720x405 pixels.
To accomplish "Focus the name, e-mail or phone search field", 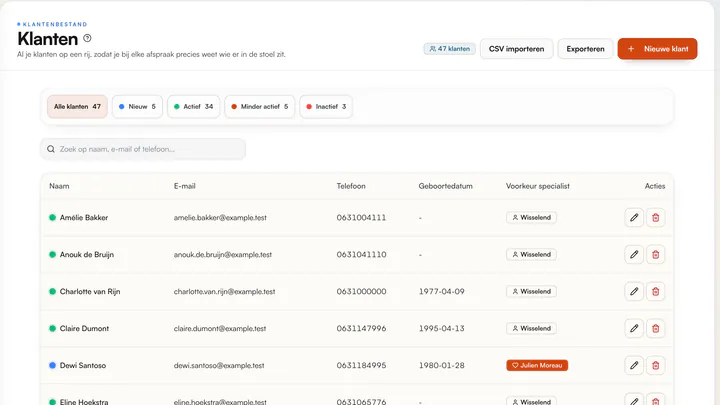I will tap(143, 149).
